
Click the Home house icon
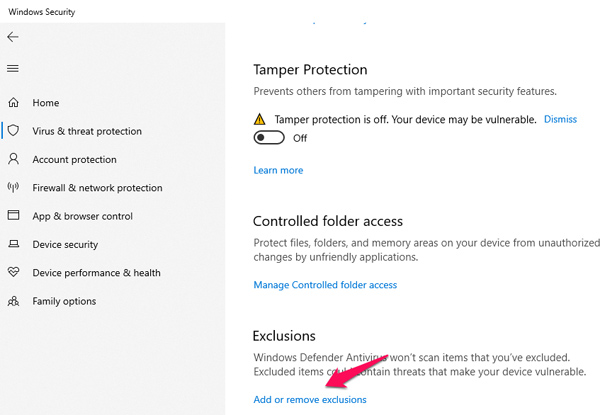13,103
